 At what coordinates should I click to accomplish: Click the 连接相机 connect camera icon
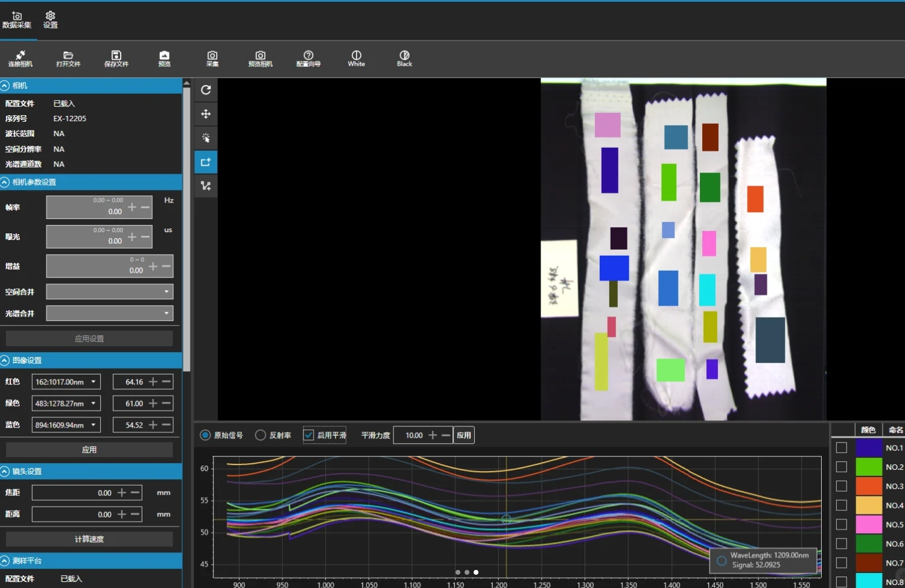(20, 58)
